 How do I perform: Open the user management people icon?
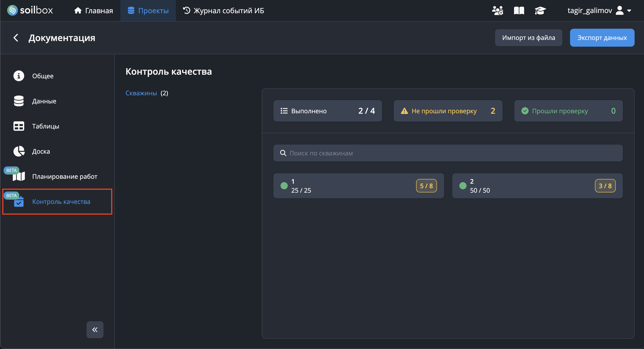click(x=497, y=11)
